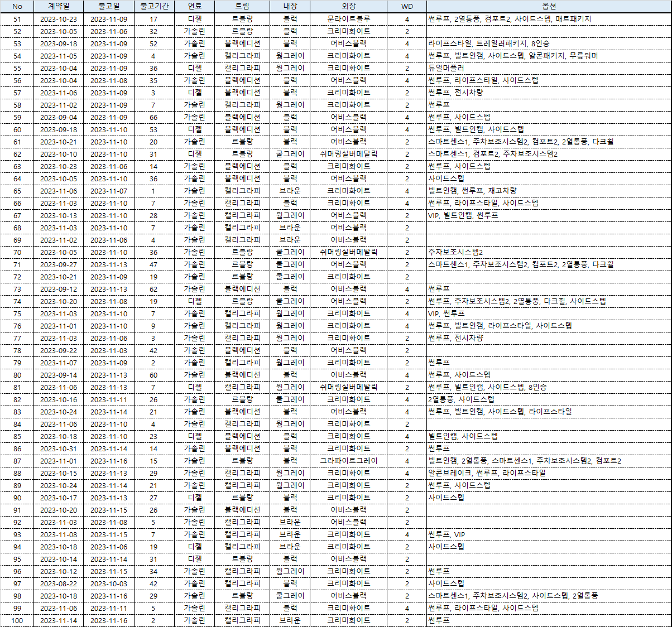
Task: Select 디젤 fuel cell in row 51
Action: (x=194, y=19)
